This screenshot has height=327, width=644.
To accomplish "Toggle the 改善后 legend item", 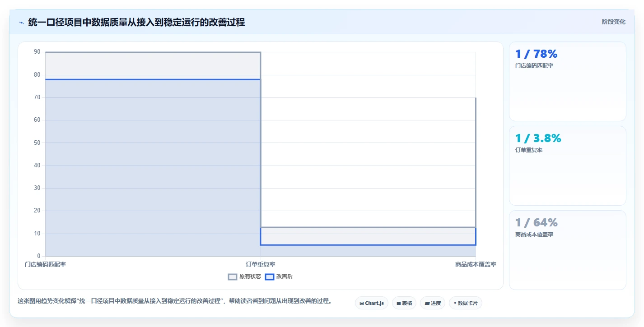I will click(x=279, y=276).
